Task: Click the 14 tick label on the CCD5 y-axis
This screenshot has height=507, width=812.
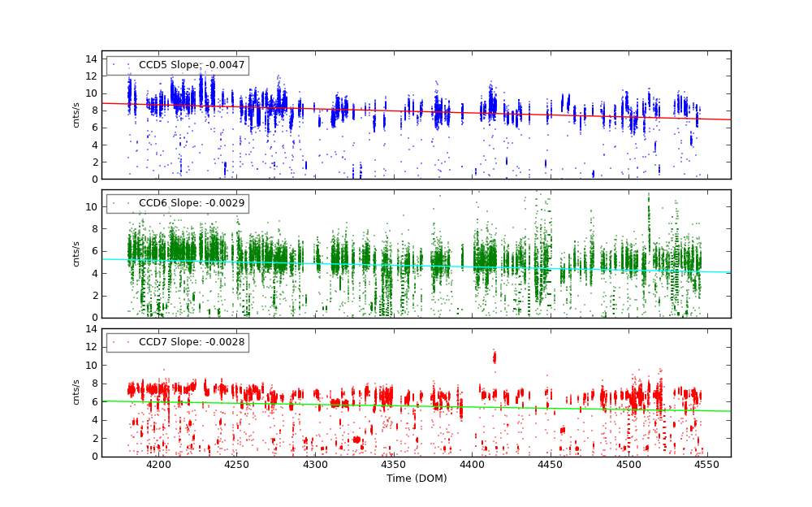Action: click(93, 58)
